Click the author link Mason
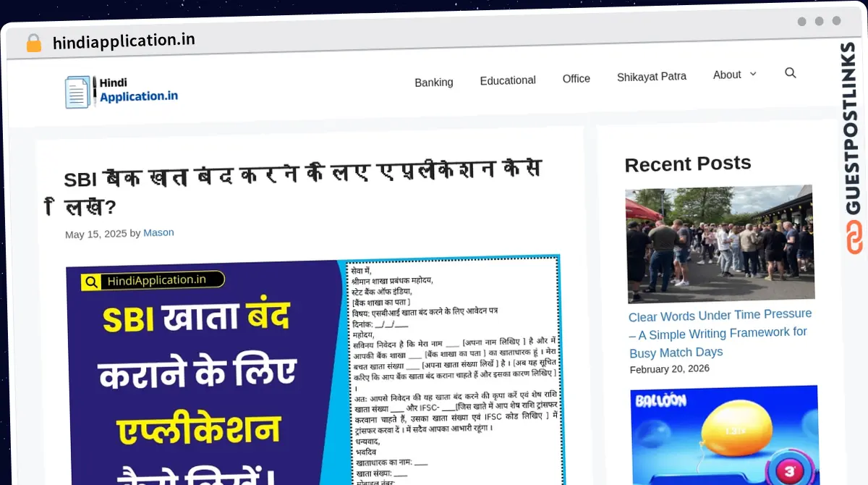868x485 pixels. [158, 232]
